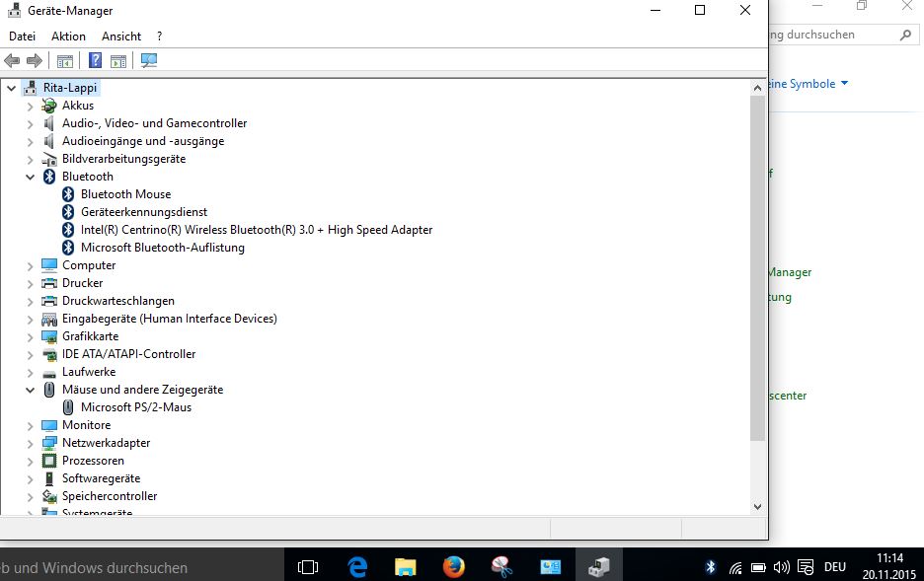Click the Druckwarteschlangen icon
The height and width of the screenshot is (581, 924).
coord(49,301)
